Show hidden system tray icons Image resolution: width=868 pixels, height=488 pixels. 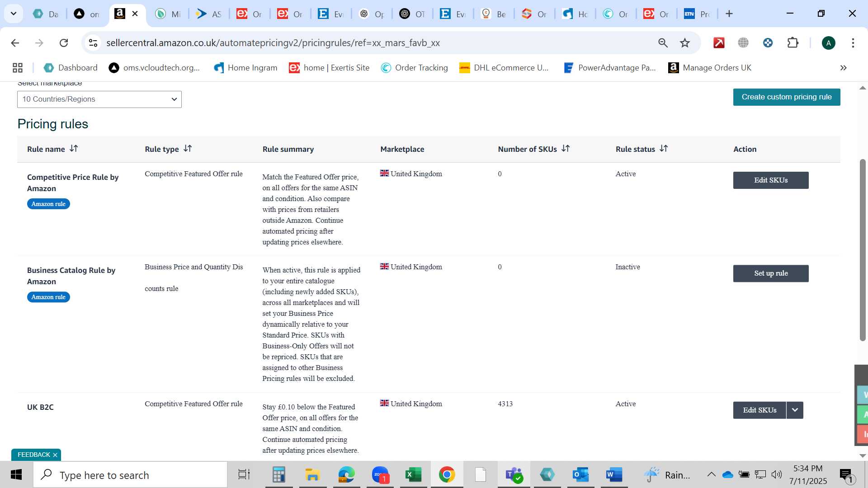711,474
